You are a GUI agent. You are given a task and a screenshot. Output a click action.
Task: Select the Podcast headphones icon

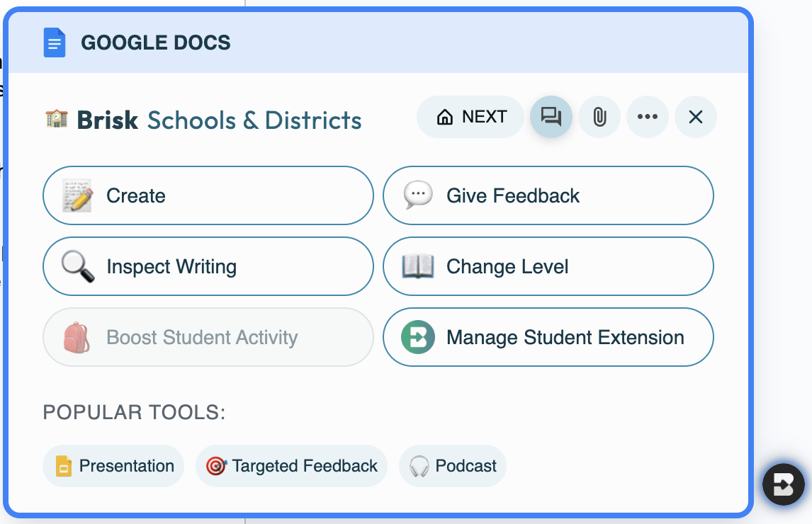pyautogui.click(x=419, y=466)
